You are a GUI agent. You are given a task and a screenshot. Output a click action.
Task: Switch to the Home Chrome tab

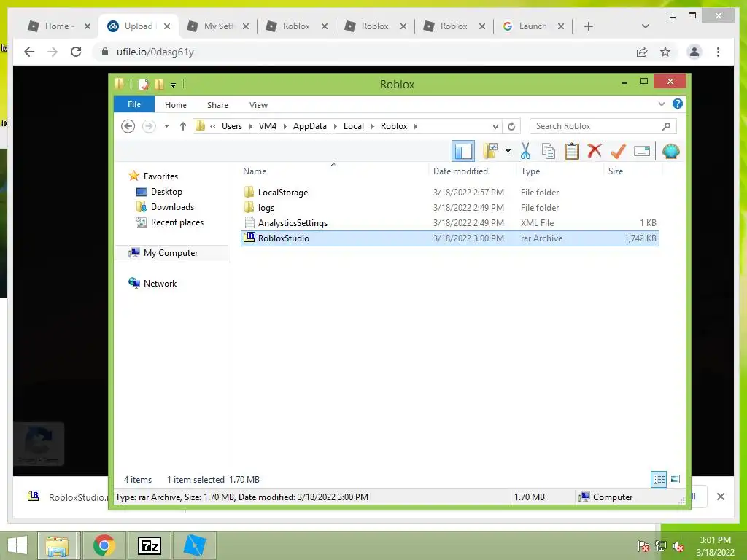click(x=59, y=26)
